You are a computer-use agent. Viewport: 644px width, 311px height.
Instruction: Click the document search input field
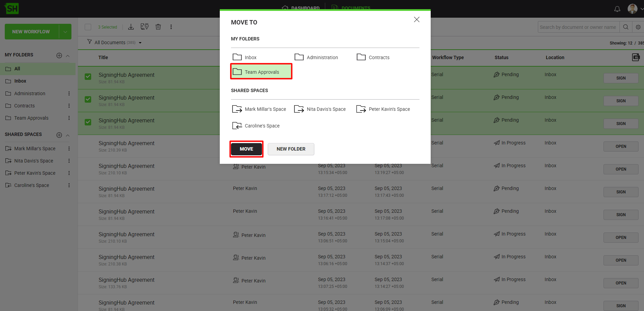578,27
